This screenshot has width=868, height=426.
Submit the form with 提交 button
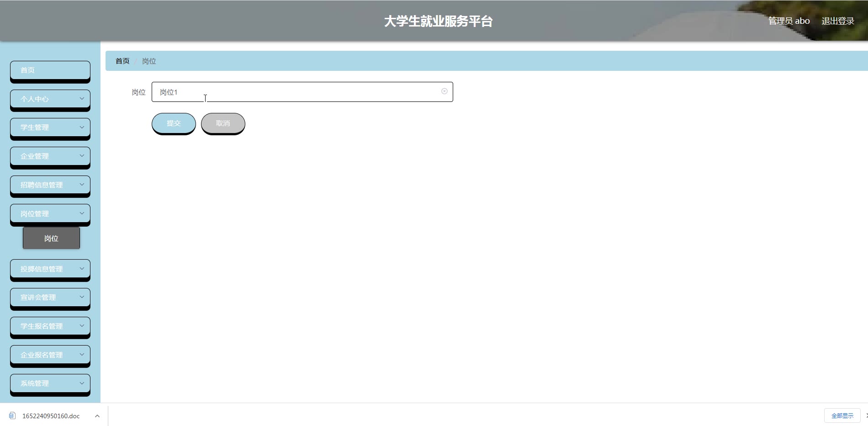174,123
